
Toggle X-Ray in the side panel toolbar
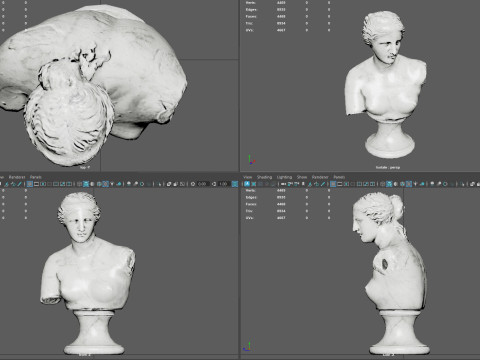pyautogui.click(x=472, y=184)
